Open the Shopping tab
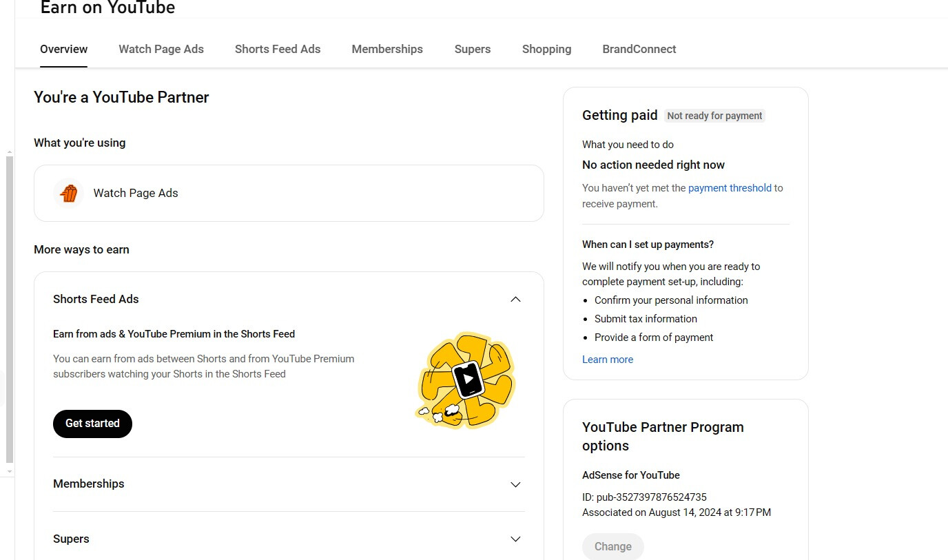This screenshot has height=560, width=948. 546,49
